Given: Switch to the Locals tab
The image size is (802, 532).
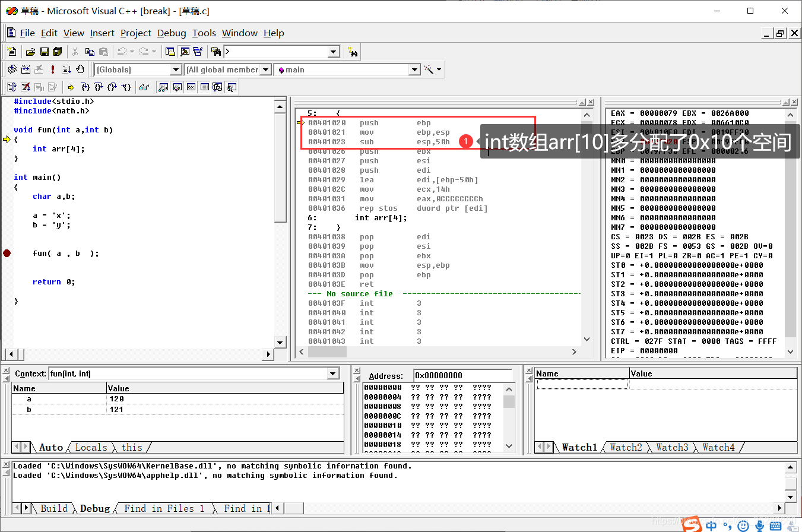Looking at the screenshot, I should click(91, 448).
